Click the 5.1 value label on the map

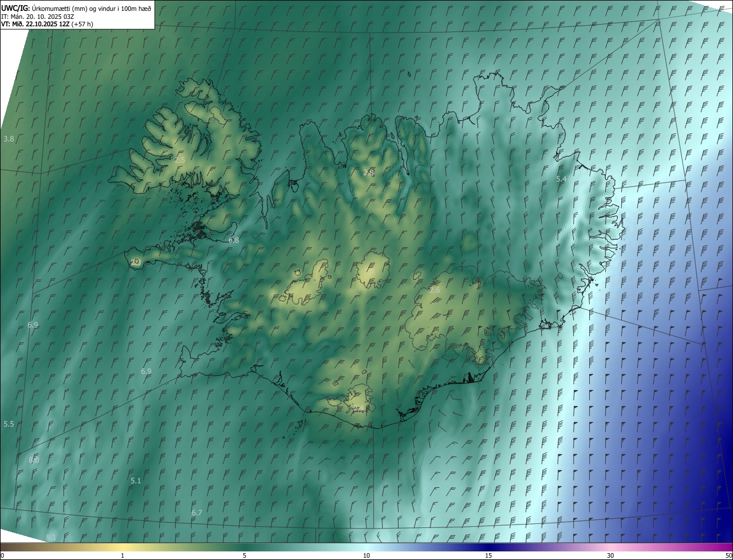[x=136, y=481]
